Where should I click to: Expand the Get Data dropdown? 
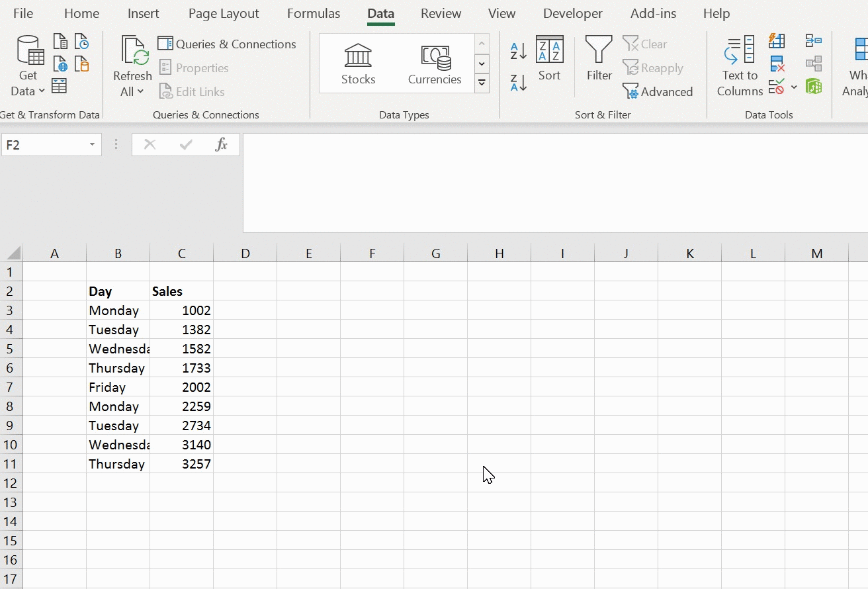pos(28,91)
